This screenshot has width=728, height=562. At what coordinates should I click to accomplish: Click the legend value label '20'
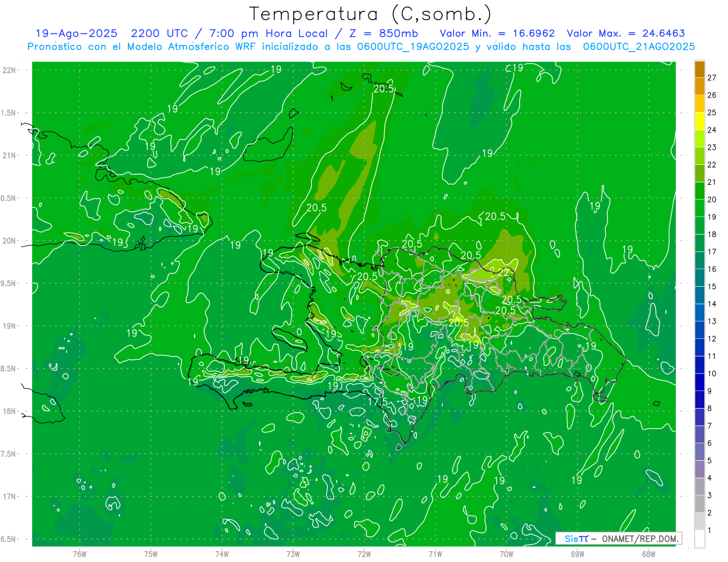[712, 199]
